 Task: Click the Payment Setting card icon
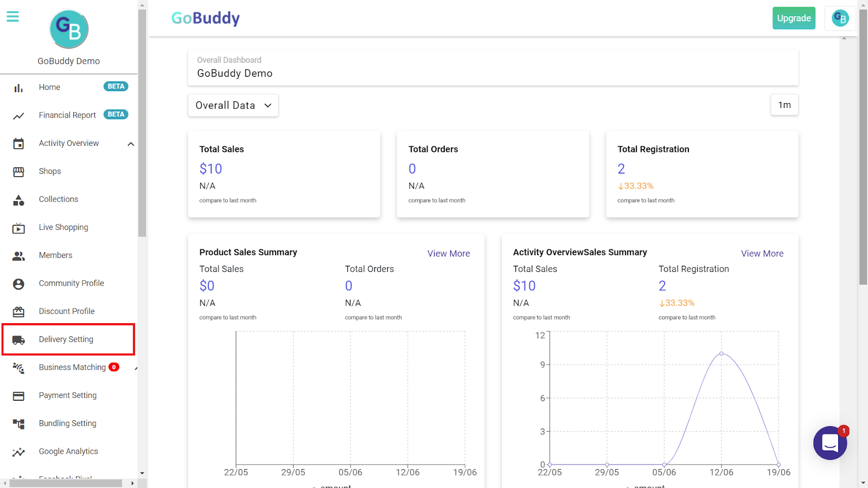18,396
